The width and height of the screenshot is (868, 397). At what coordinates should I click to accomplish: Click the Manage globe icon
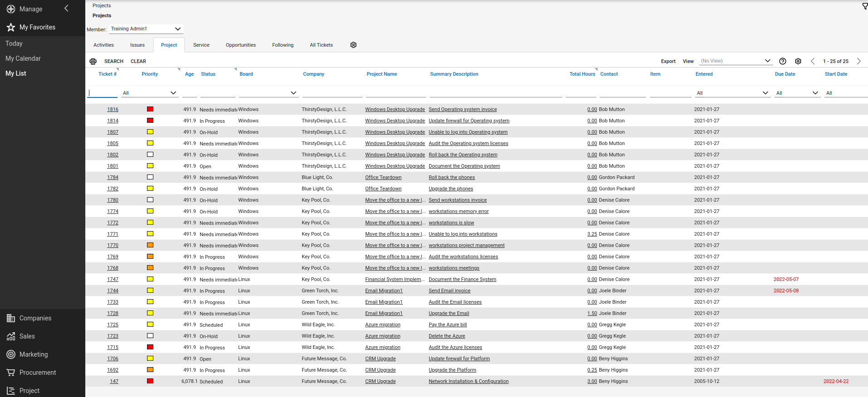tap(11, 9)
